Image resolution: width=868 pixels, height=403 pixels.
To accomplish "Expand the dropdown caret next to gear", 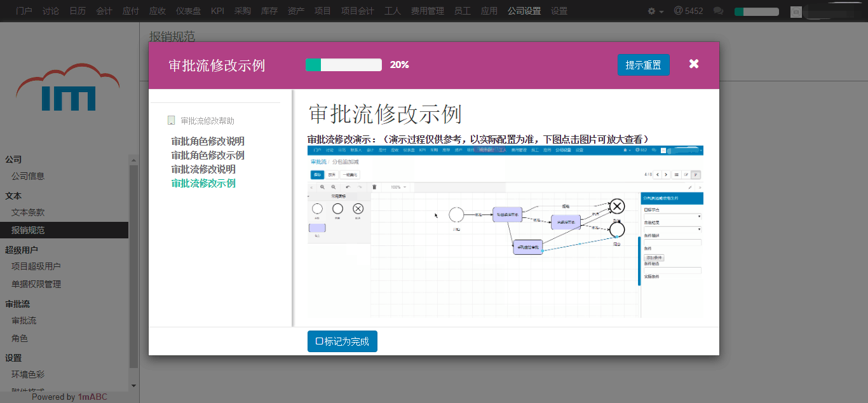I will 661,12.
